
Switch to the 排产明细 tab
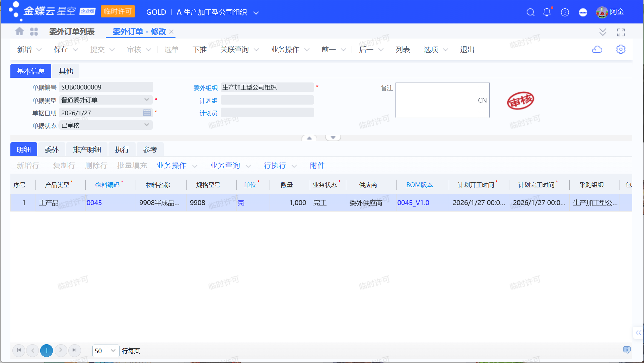87,150
